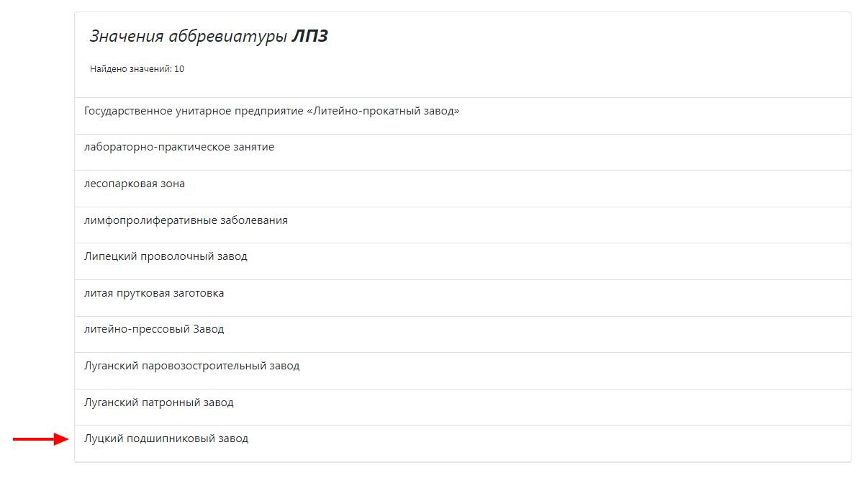
Task: Click the capitalized word 'Завод' after литейно-прессовый
Action: (209, 329)
